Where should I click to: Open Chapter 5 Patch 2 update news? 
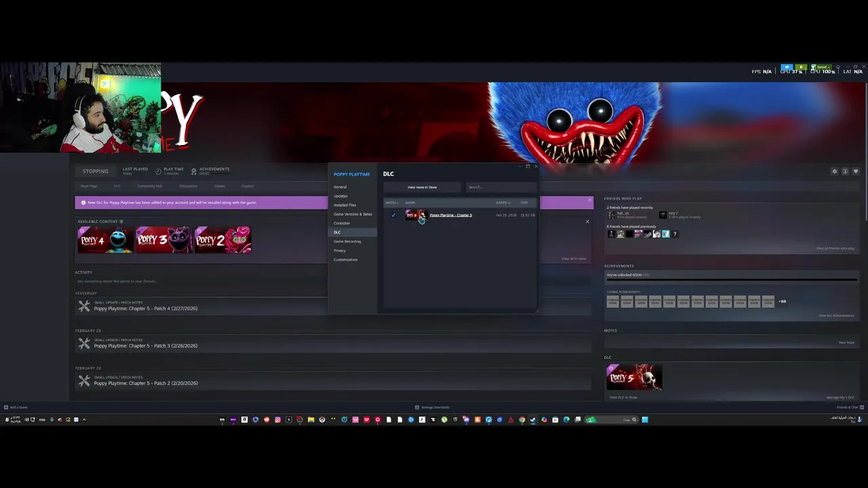click(x=146, y=383)
